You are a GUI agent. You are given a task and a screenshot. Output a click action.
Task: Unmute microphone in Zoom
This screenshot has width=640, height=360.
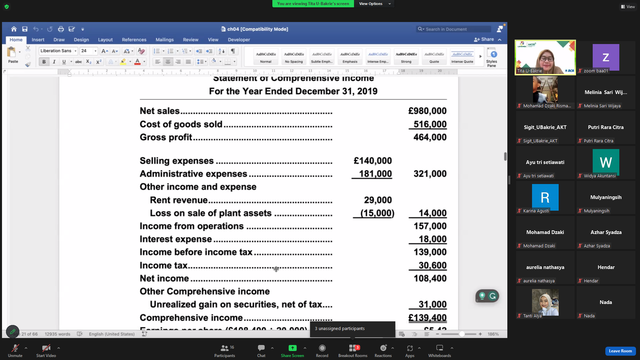pyautogui.click(x=15, y=351)
